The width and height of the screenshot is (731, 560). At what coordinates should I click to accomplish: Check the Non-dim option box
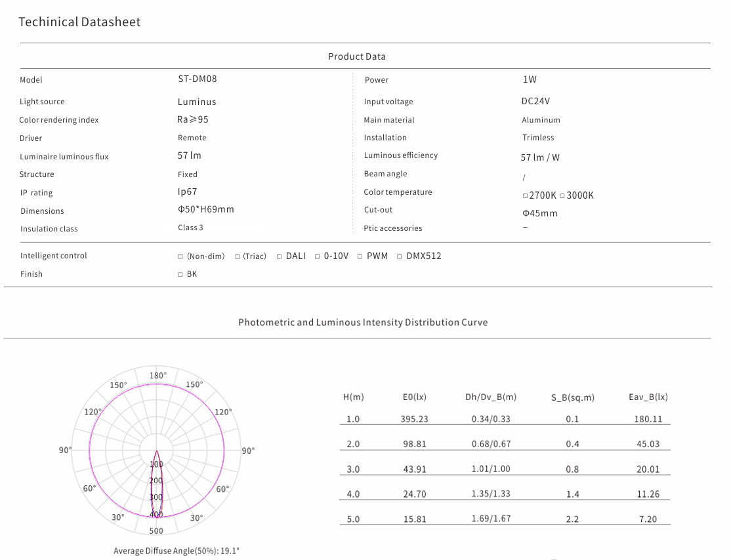pyautogui.click(x=180, y=256)
